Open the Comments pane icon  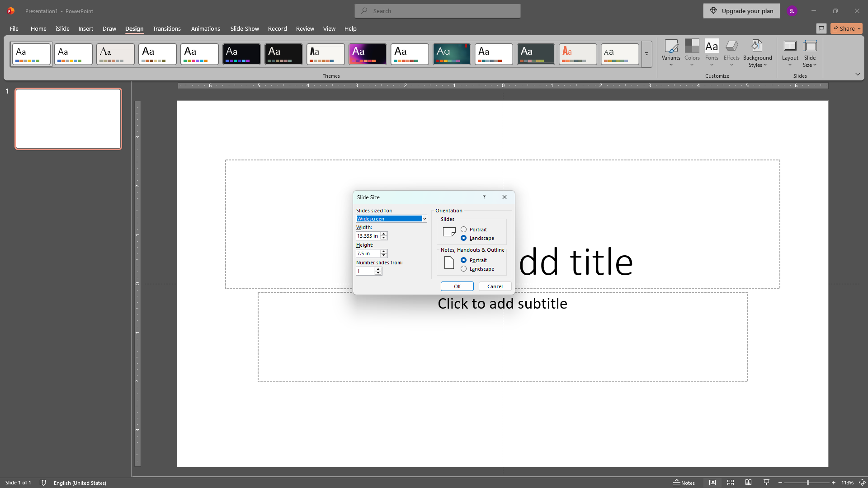[821, 28]
